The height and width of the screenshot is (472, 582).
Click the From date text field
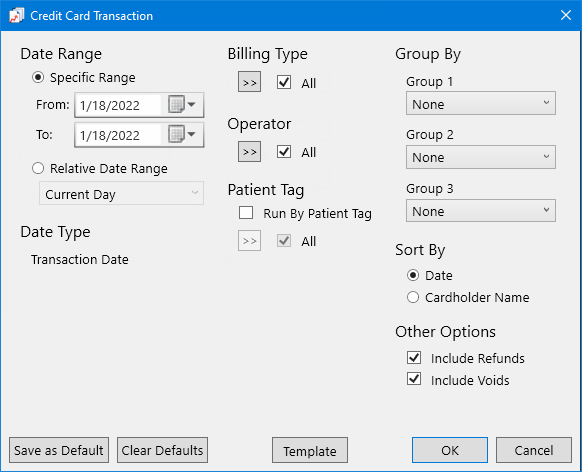[x=118, y=105]
